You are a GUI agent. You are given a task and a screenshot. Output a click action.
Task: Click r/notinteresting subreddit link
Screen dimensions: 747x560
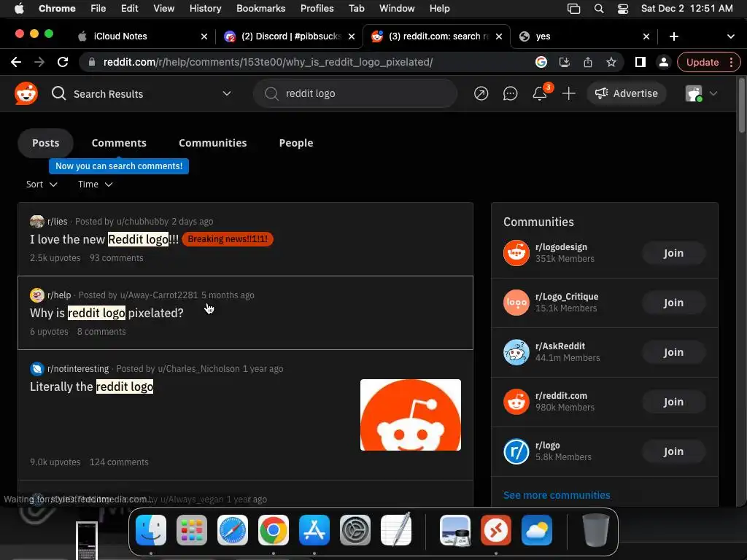click(78, 369)
